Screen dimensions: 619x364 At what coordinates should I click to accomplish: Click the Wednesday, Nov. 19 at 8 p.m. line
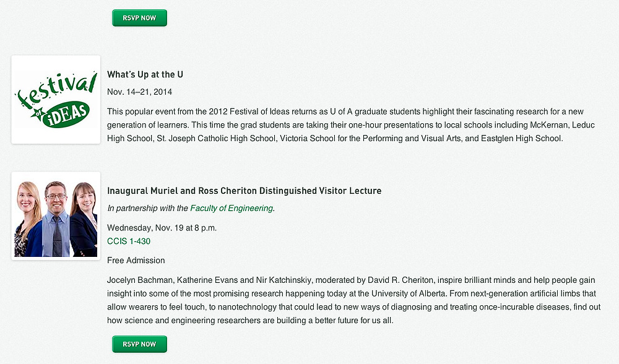pyautogui.click(x=162, y=227)
